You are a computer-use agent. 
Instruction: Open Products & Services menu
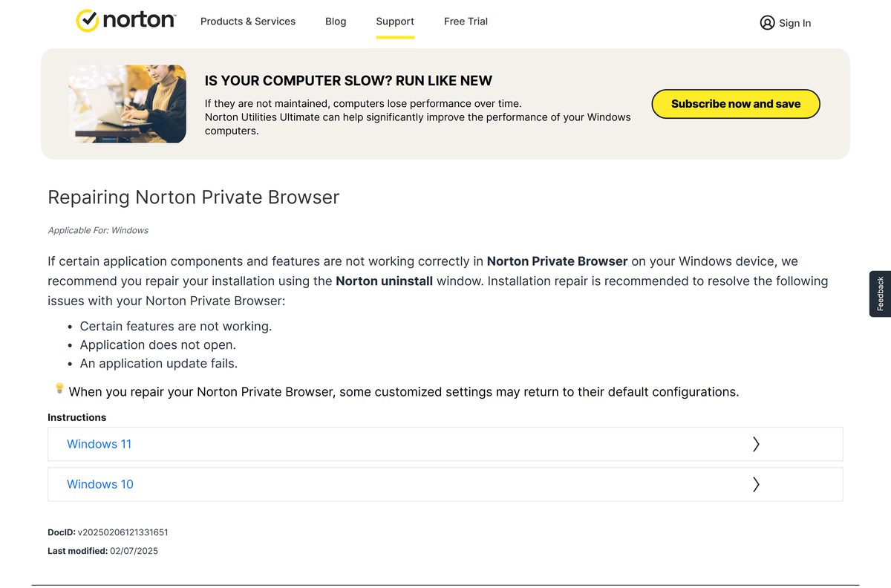(x=248, y=22)
